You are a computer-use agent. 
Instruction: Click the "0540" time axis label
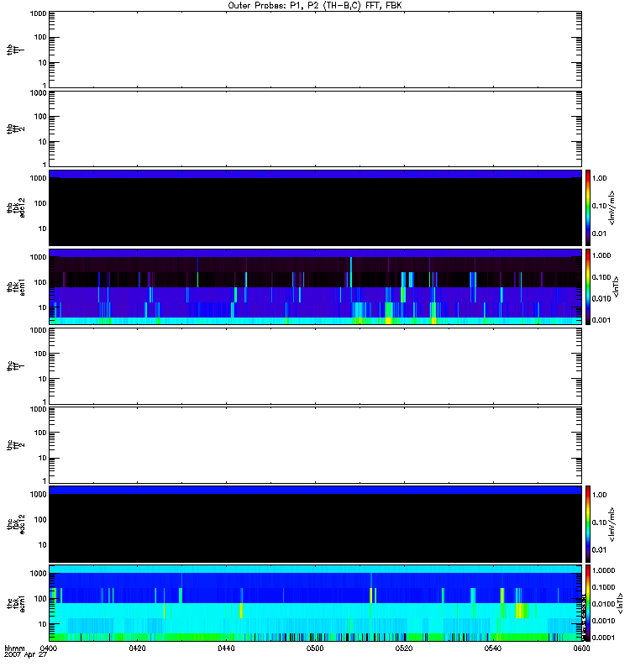(x=492, y=648)
